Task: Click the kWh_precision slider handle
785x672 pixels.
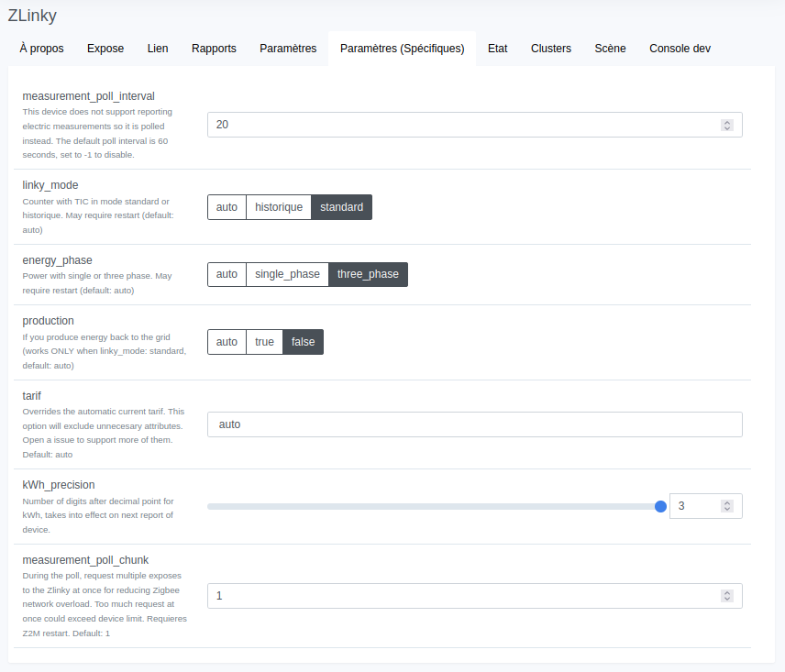Action: coord(661,505)
